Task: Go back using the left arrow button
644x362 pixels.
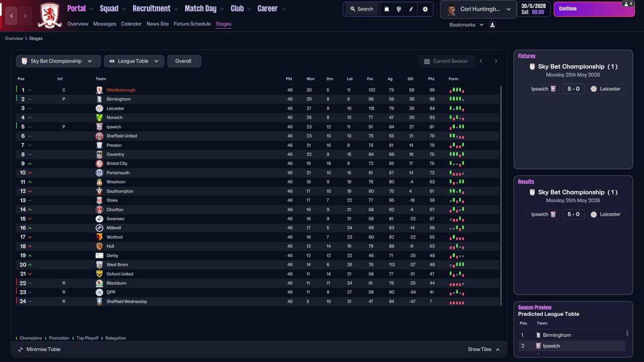Action: [12, 16]
